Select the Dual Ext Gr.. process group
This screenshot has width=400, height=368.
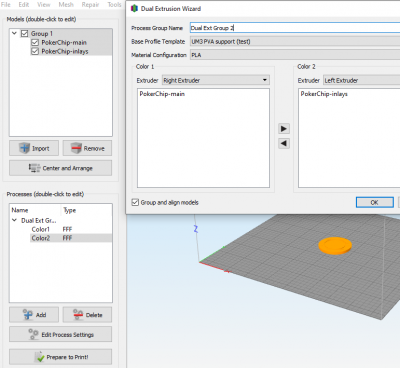39,220
